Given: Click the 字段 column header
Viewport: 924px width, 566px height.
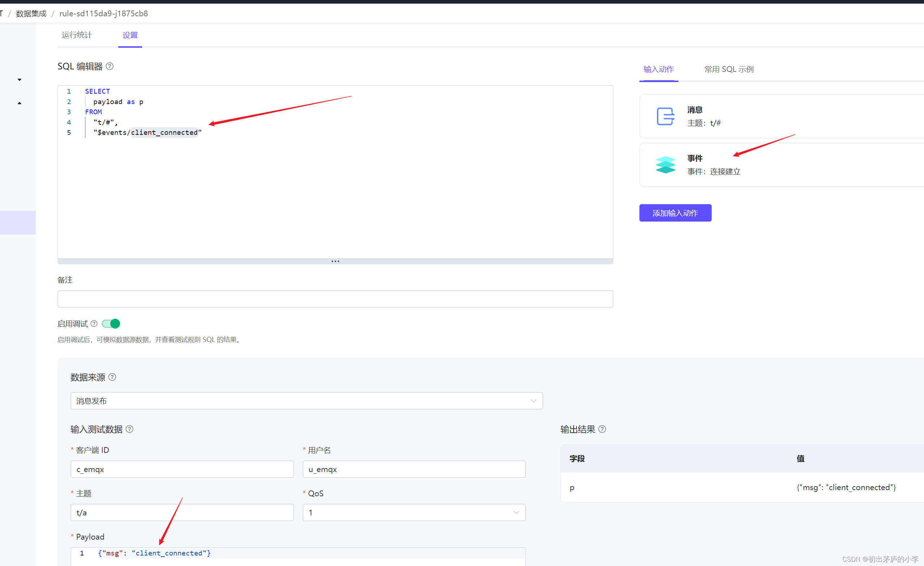Looking at the screenshot, I should point(577,458).
